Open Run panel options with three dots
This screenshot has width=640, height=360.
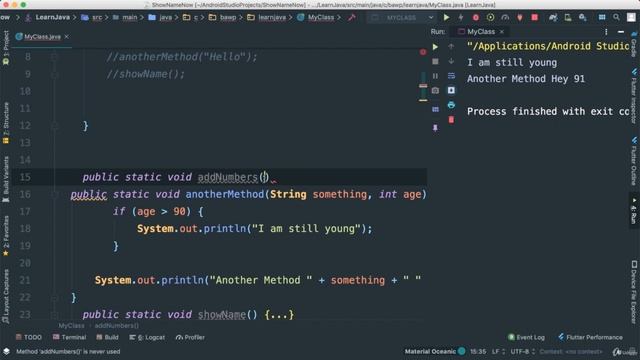click(x=606, y=31)
